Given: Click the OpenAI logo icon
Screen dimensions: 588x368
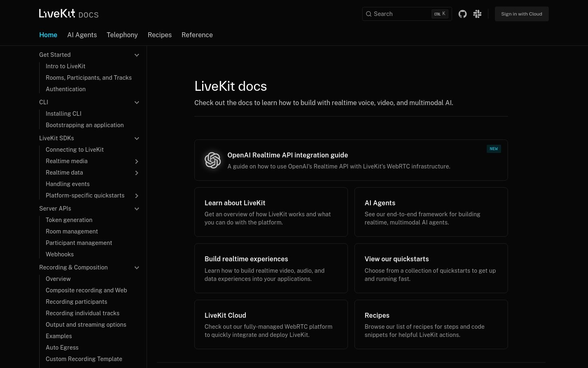Looking at the screenshot, I should click(x=213, y=160).
